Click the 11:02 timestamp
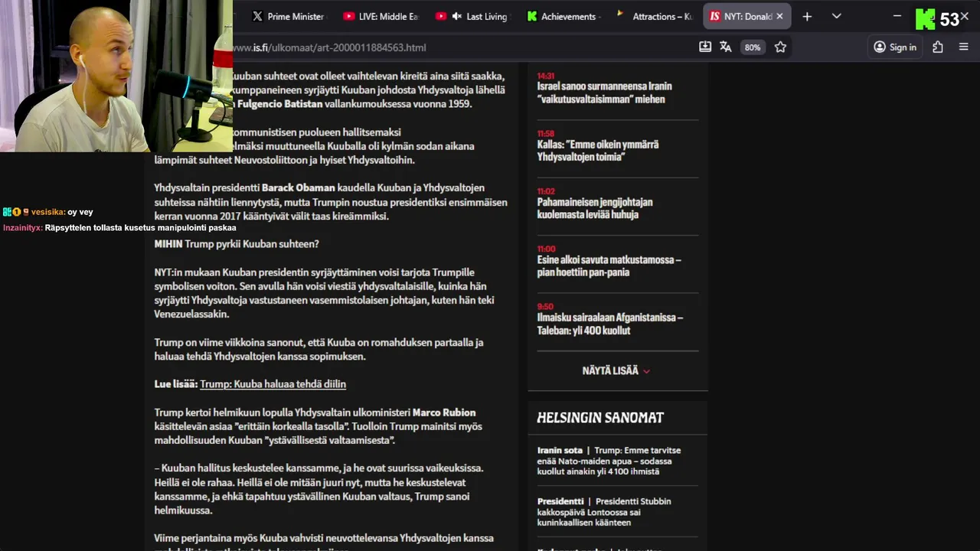This screenshot has width=980, height=551. pyautogui.click(x=545, y=191)
